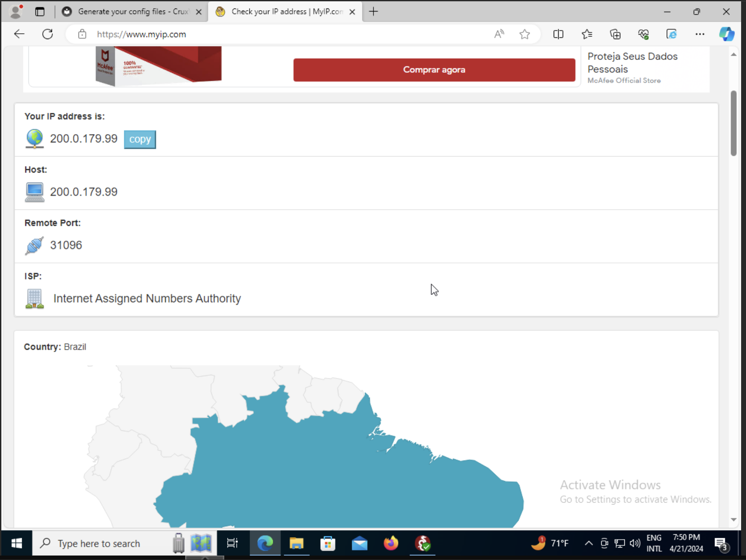Screen dimensions: 746x560
Task: Toggle split screen view icon
Action: [x=558, y=34]
